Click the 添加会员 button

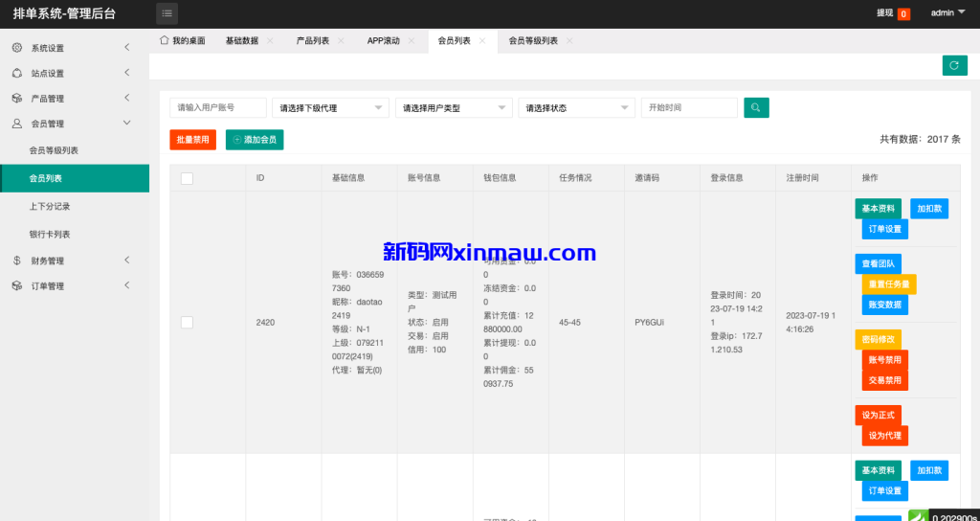tap(255, 140)
